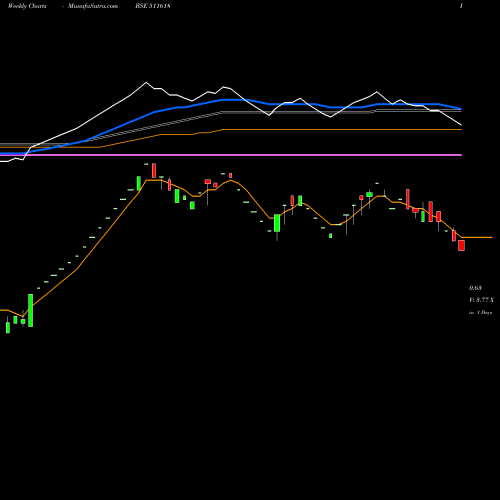
Task: Click the 'Weekly Charts' title text
Action: pyautogui.click(x=27, y=6)
